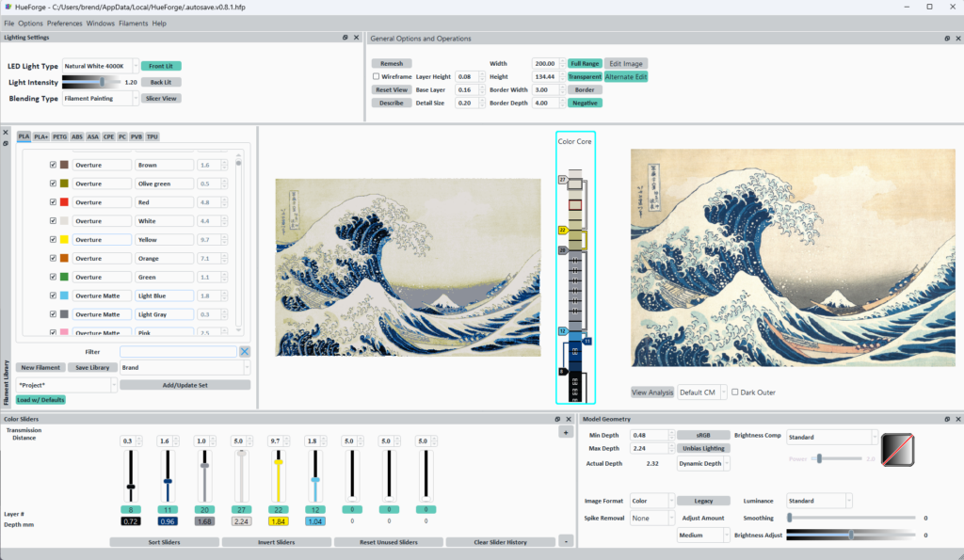The width and height of the screenshot is (964, 560).
Task: Adjust the yellow color slider handle
Action: 279,461
